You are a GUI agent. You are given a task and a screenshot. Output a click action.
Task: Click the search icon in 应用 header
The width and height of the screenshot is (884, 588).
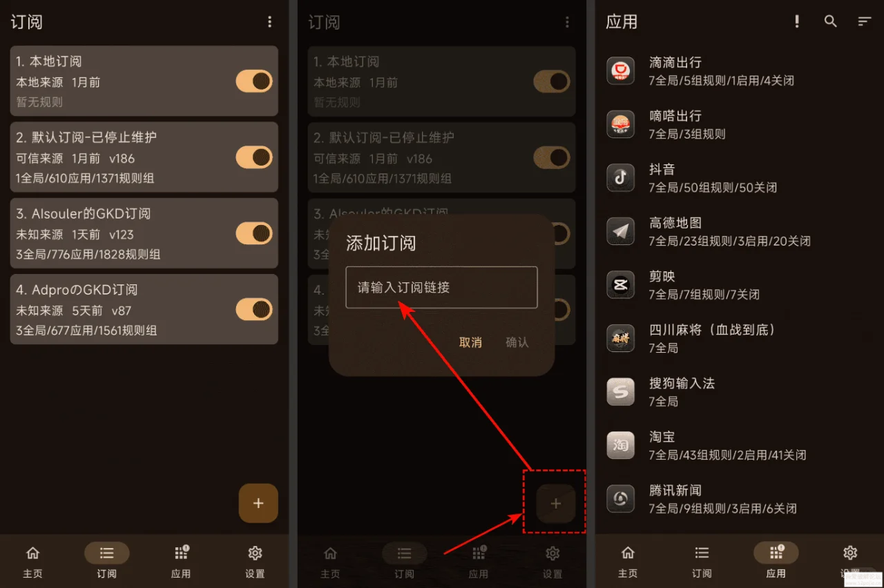pos(831,21)
